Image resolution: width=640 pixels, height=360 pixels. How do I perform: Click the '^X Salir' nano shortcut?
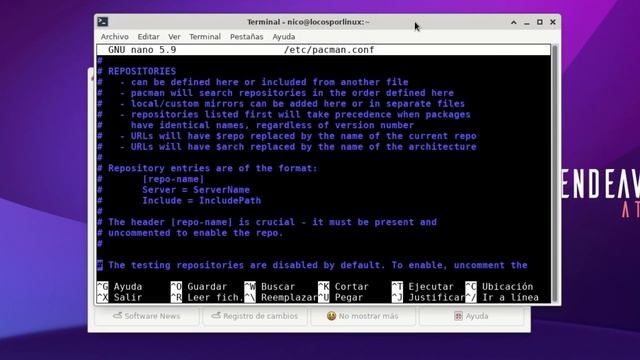[x=120, y=298]
